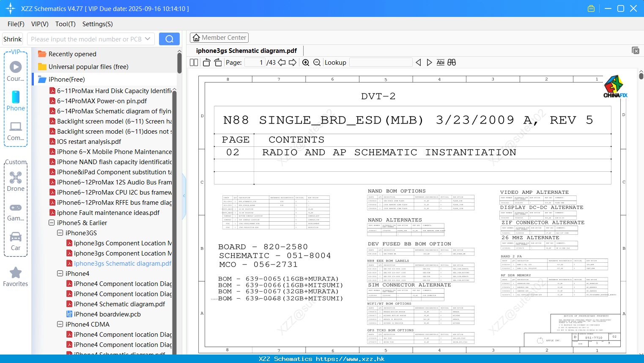
Task: Open the VIP(V) menu
Action: point(40,24)
